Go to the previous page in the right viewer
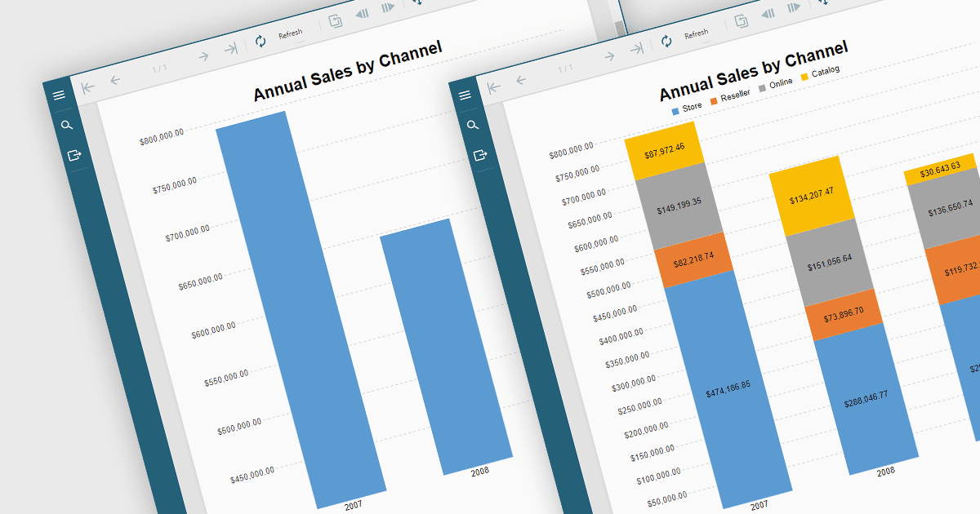This screenshot has height=514, width=980. [x=521, y=79]
